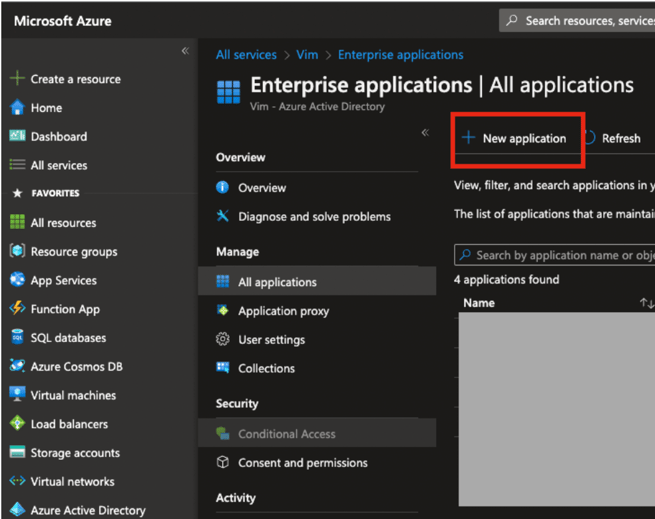Select the Load balancers icon
This screenshot has height=519, width=655.
click(17, 424)
